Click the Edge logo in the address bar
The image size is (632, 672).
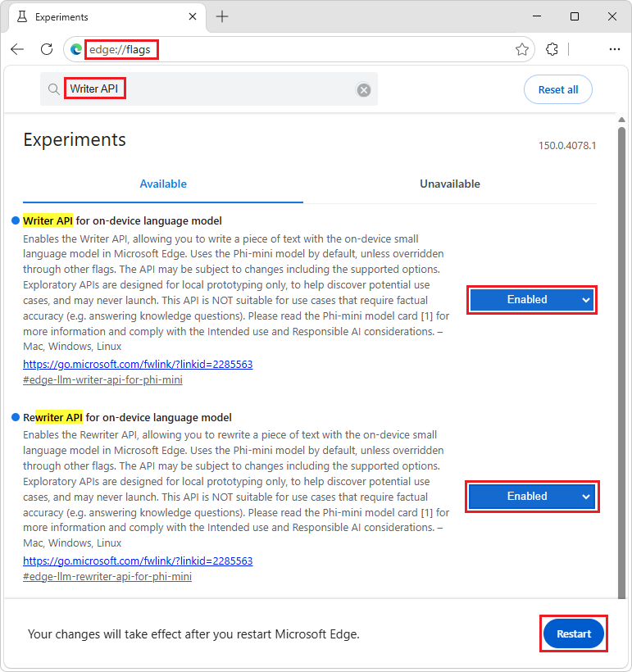click(x=76, y=50)
